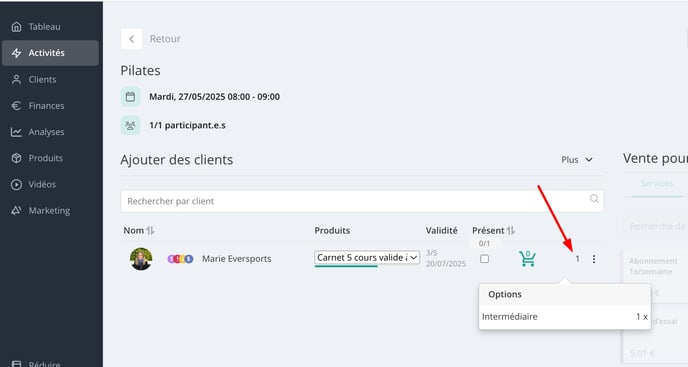This screenshot has height=367, width=688.
Task: Open Produits box icon
Action: point(16,158)
